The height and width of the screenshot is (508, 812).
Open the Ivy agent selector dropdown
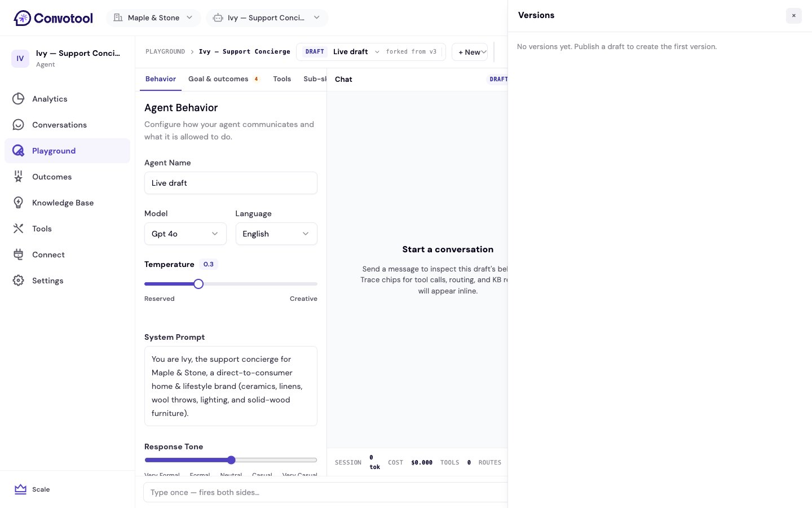click(x=267, y=18)
